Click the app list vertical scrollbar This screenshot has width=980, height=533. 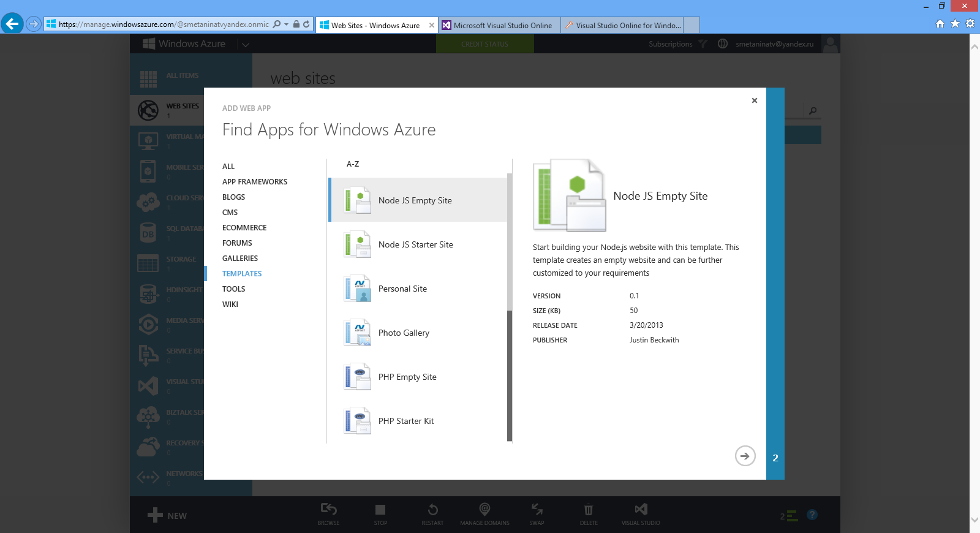(x=510, y=308)
